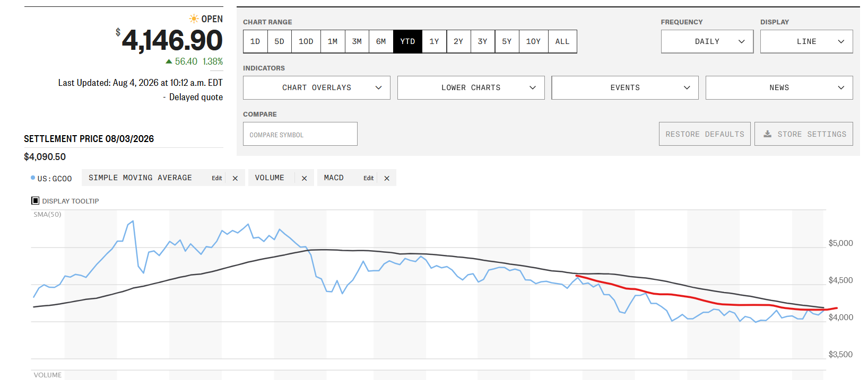This screenshot has height=380, width=868.
Task: Click the sun icon beside OPEN
Action: click(194, 19)
